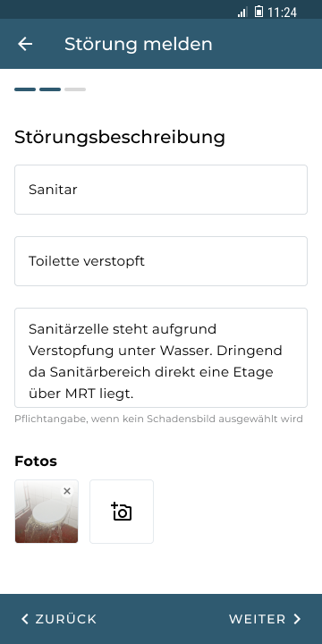The width and height of the screenshot is (322, 644).
Task: Remove the attached toilet photo
Action: (x=67, y=491)
